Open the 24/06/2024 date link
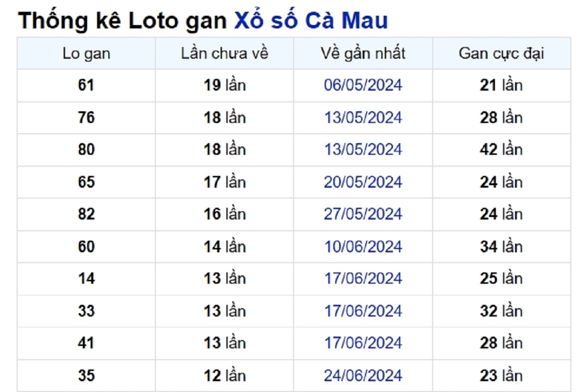The height and width of the screenshot is (392, 588). pyautogui.click(x=363, y=376)
